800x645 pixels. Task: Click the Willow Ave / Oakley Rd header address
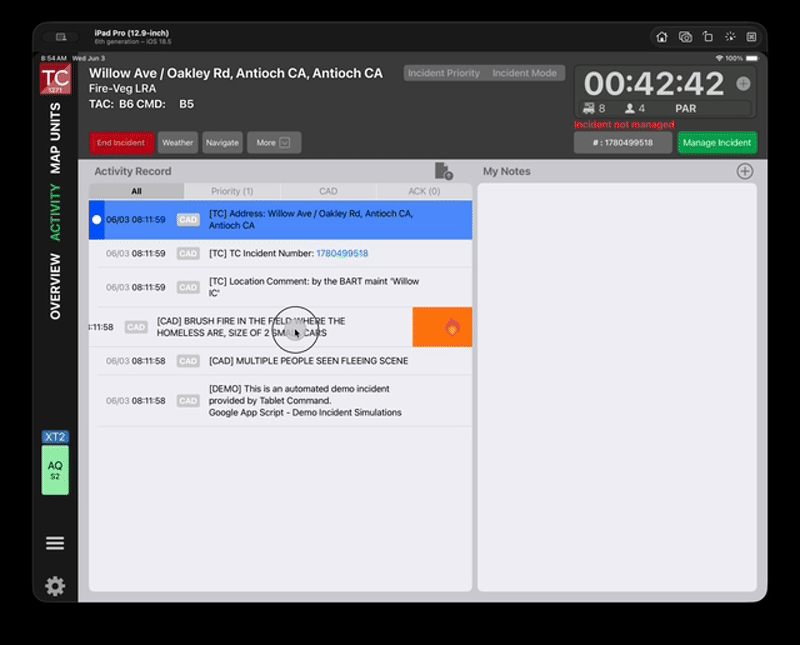click(x=236, y=73)
